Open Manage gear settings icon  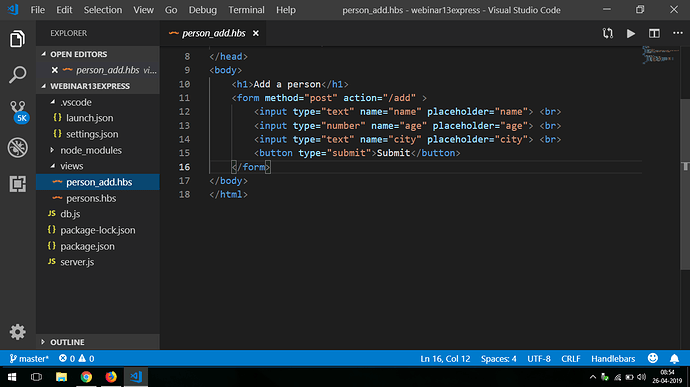click(18, 332)
